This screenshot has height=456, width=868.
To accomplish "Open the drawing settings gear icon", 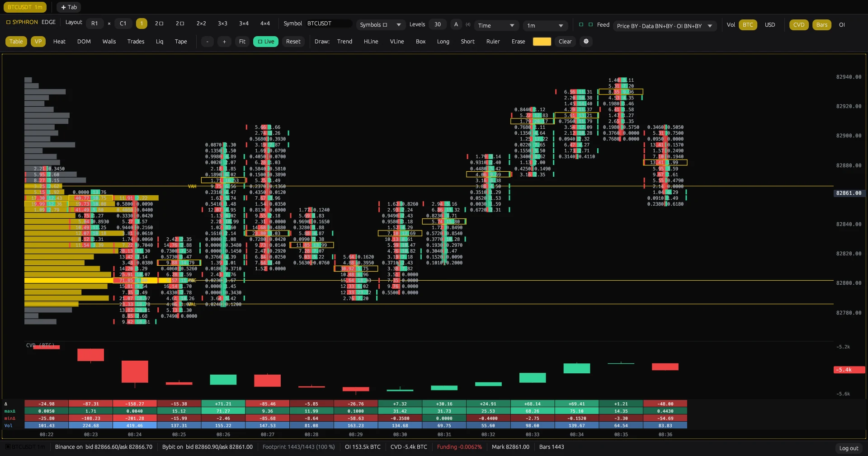I will (x=586, y=42).
